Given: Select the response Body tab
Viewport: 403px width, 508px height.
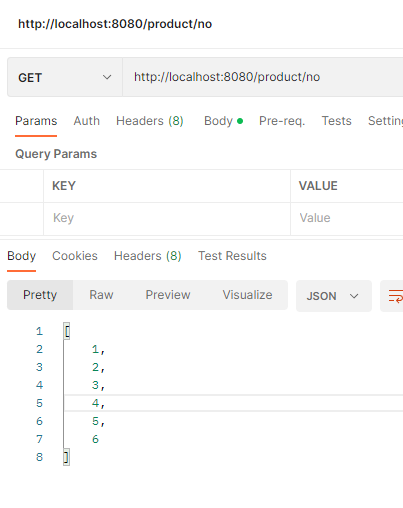Looking at the screenshot, I should (x=22, y=256).
